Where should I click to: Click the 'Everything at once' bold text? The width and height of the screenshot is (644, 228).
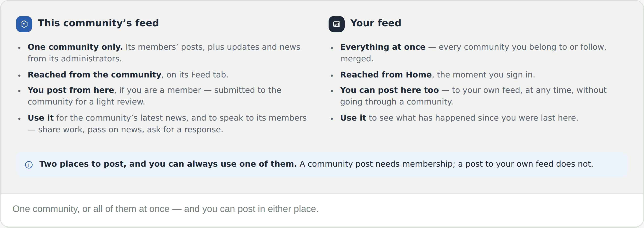point(383,47)
